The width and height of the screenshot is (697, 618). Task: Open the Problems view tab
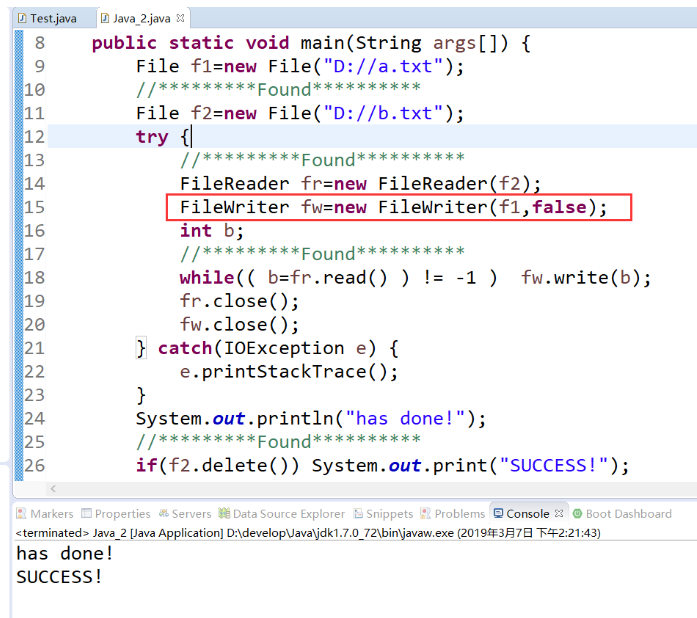click(459, 513)
